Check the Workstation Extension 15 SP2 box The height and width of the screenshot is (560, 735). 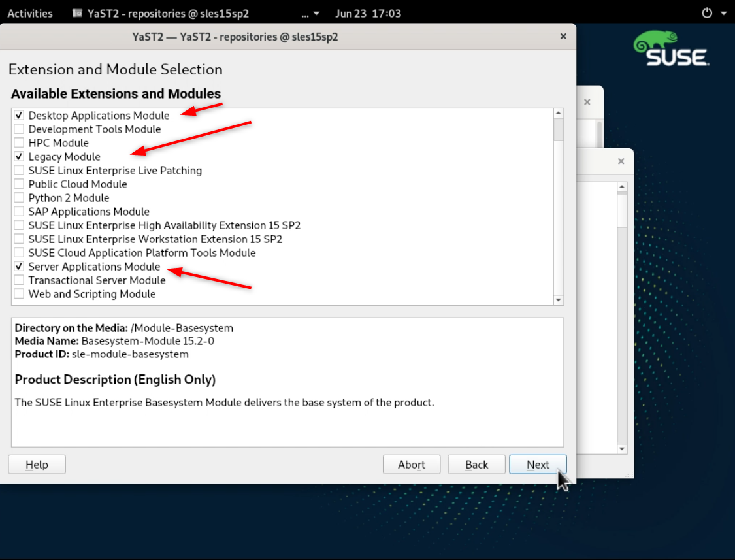pos(19,239)
